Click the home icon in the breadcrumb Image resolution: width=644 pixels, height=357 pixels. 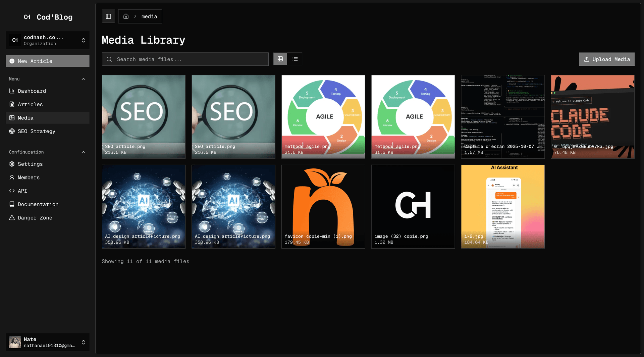126,16
